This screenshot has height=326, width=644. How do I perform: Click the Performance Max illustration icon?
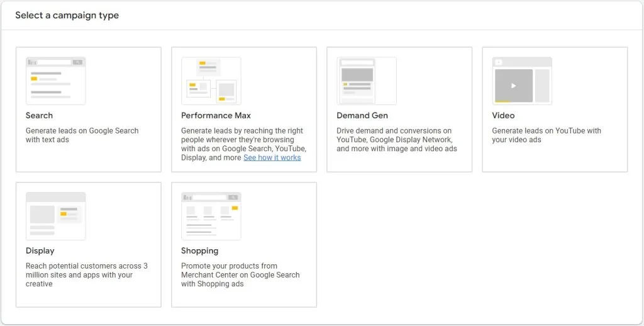[211, 81]
